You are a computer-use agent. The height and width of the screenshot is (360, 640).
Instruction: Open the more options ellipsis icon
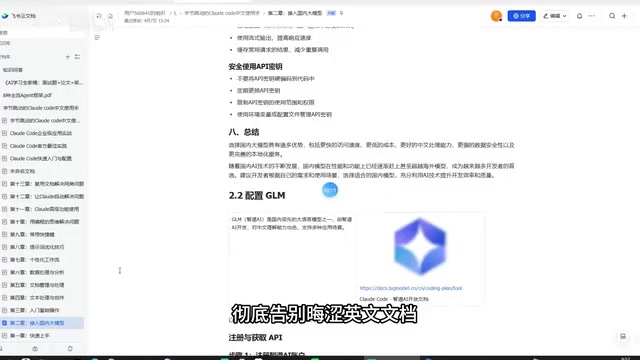591,16
